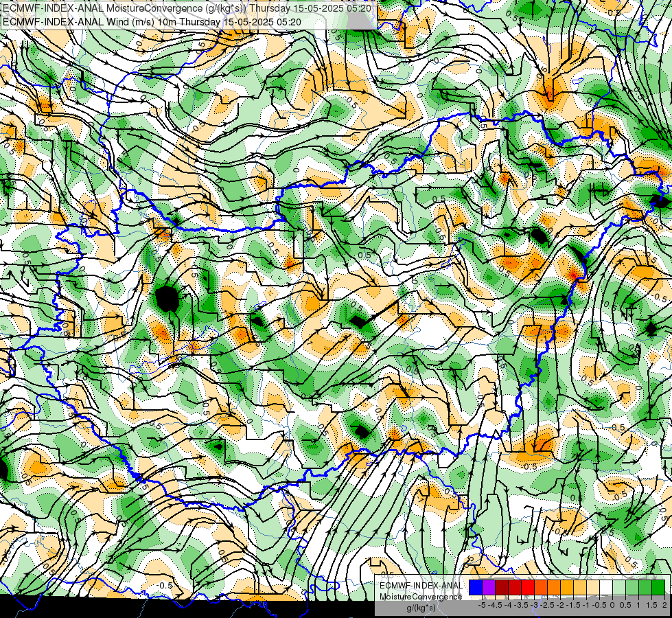
Task: Click the '-5' legend tick label
Action: [x=482, y=605]
